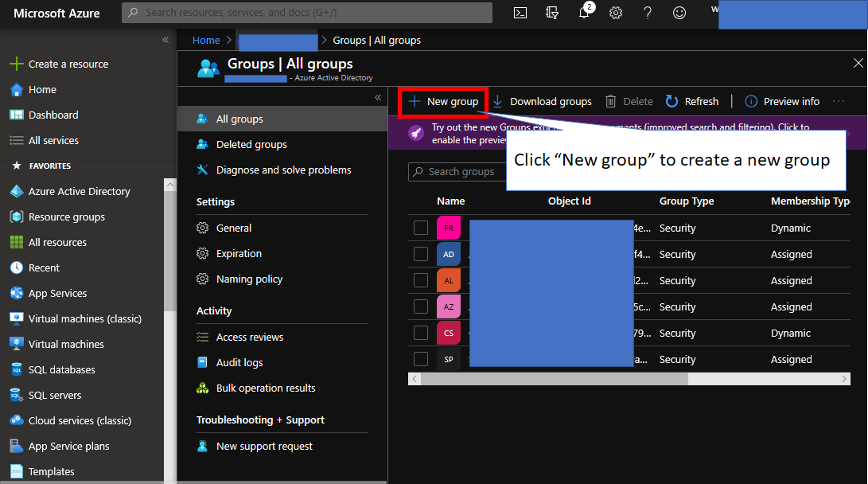This screenshot has width=868, height=484.
Task: Click the Create a resource plus icon
Action: click(x=17, y=64)
